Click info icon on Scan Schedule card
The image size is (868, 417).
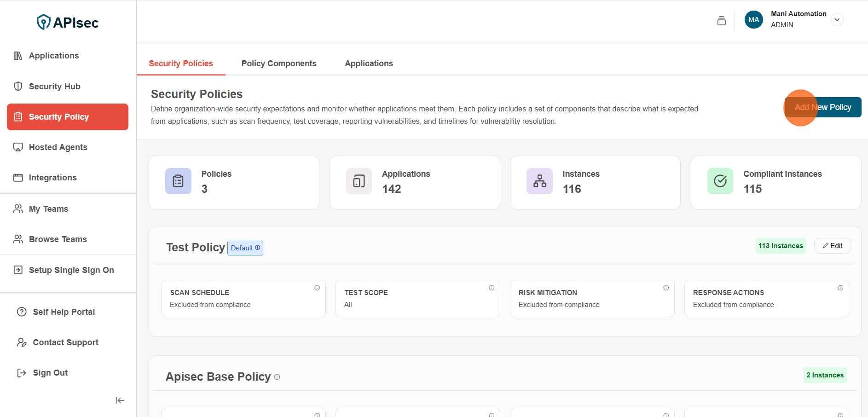click(x=317, y=288)
